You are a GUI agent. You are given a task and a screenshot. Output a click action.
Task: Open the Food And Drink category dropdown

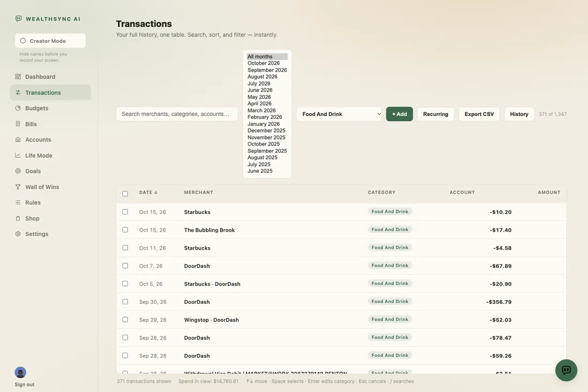coord(339,114)
